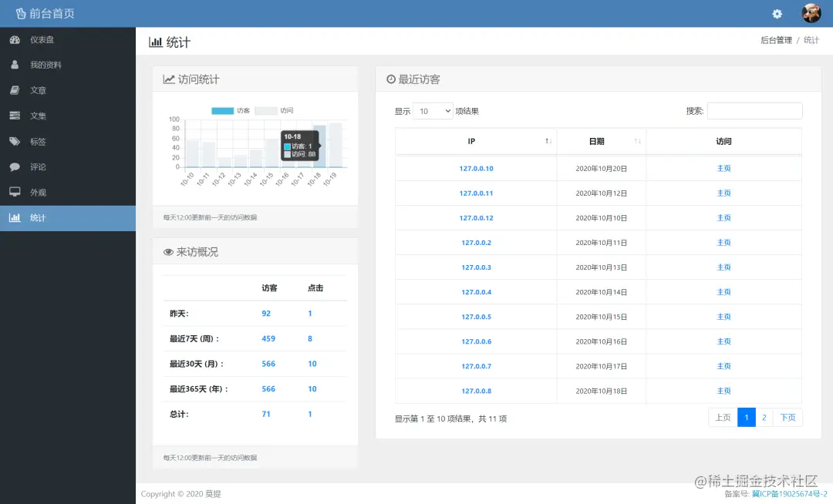Click bar chart icon in 统计 page title

156,42
